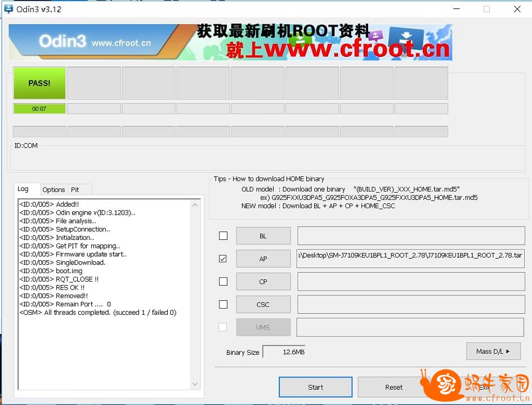
Task: Click the BL file path field
Action: [x=411, y=236]
